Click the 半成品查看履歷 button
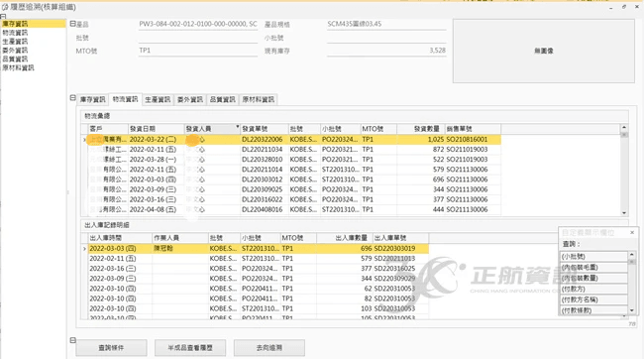Screen dimensions: 644x359 pyautogui.click(x=190, y=348)
